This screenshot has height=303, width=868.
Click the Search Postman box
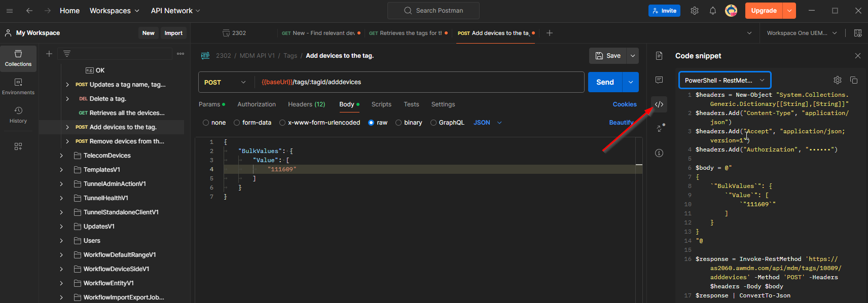[433, 11]
